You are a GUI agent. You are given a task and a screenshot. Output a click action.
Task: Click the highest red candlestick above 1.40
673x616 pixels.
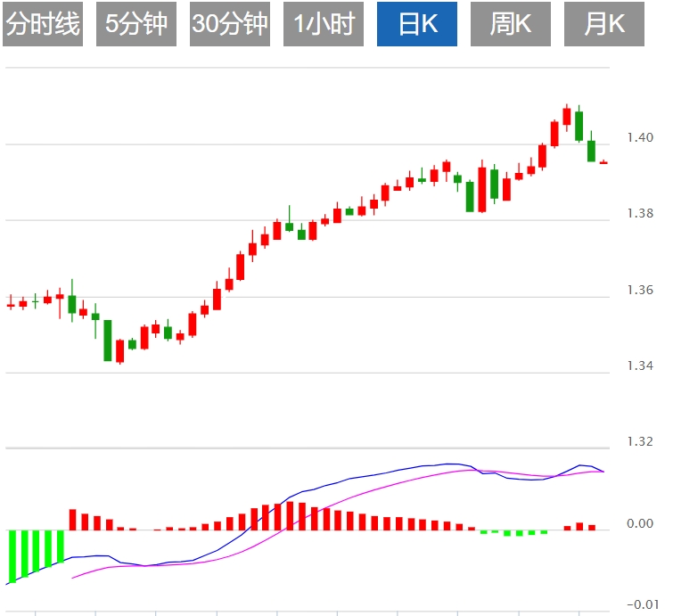click(x=567, y=116)
